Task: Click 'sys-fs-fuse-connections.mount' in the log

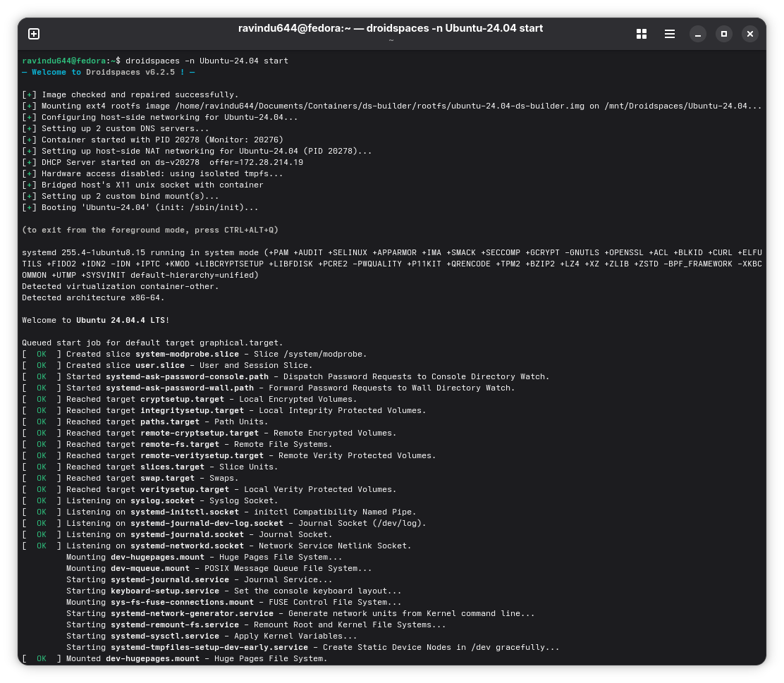Action: 182,603
